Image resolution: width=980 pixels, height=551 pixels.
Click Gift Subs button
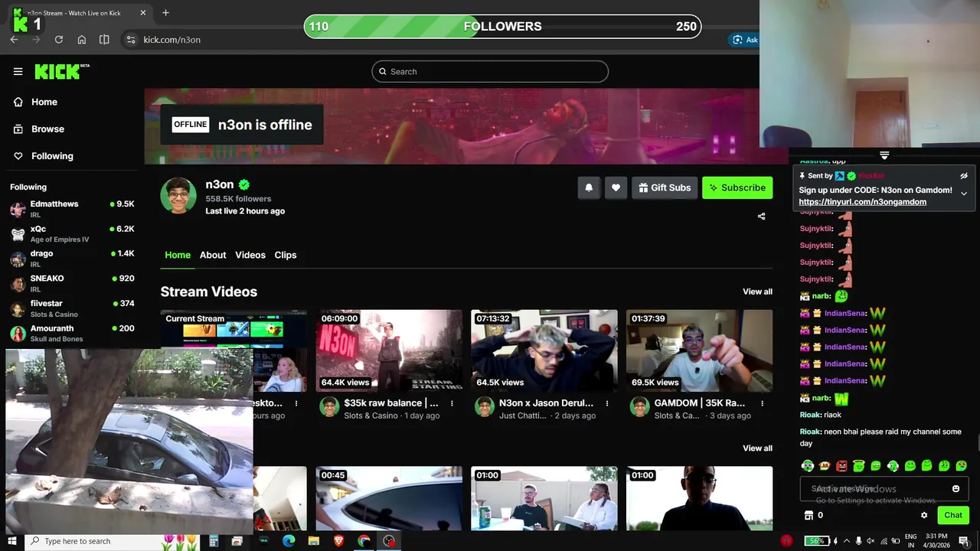[664, 187]
